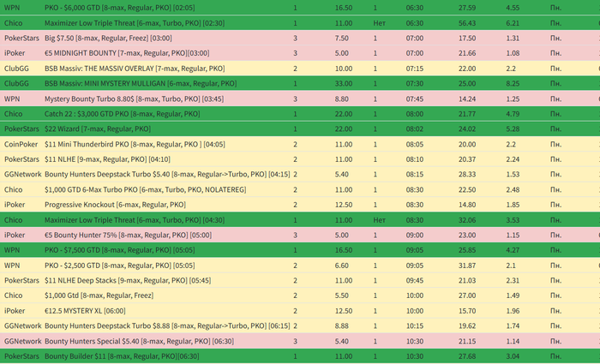Select the 08:10 start time cell
600x364 pixels.
(415, 159)
